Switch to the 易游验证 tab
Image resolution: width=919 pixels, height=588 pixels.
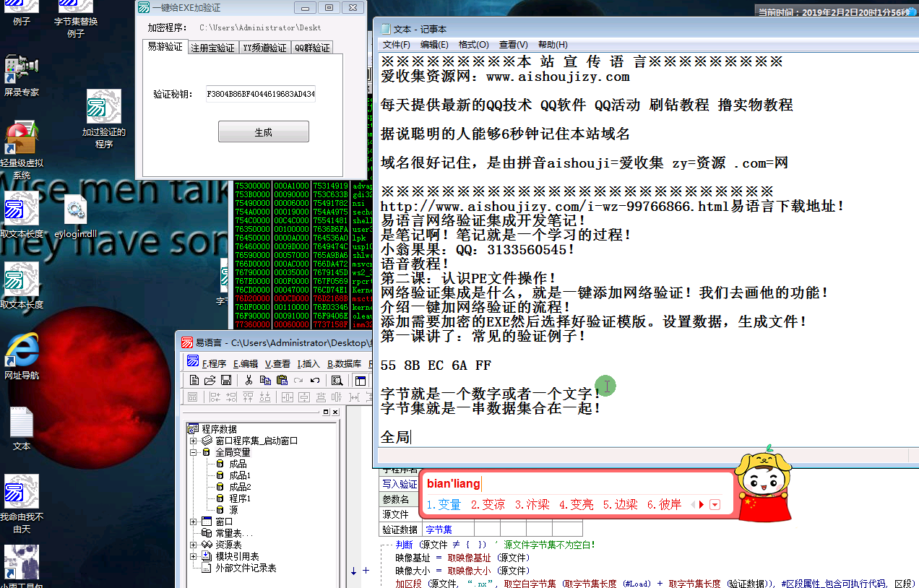pos(165,46)
